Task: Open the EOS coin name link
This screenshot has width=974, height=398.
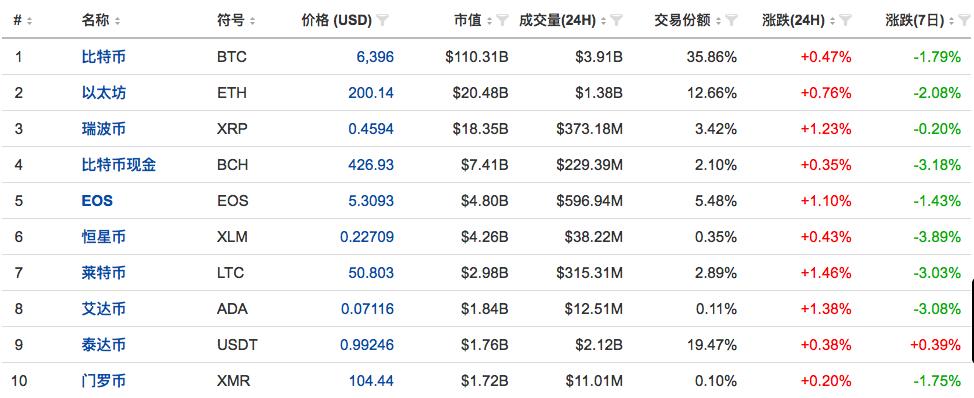Action: [97, 201]
